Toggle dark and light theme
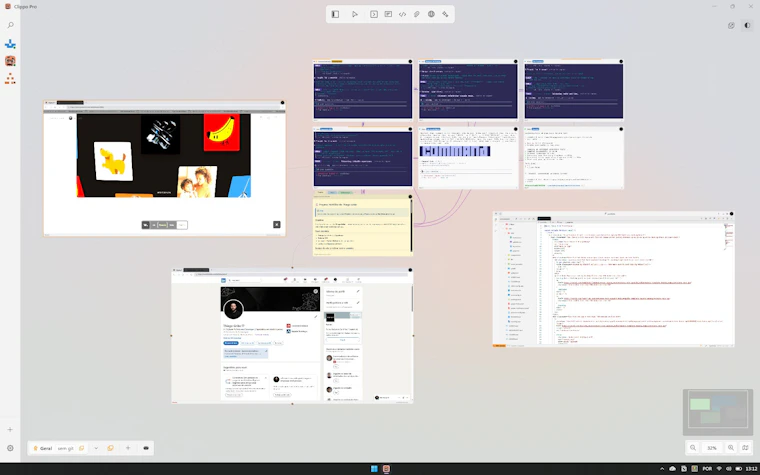This screenshot has height=475, width=760. point(747,25)
